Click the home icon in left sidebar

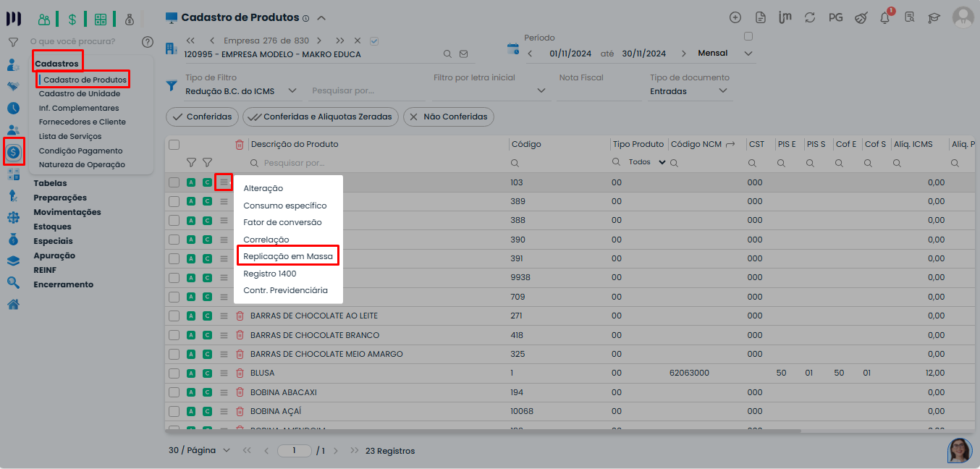(x=13, y=304)
